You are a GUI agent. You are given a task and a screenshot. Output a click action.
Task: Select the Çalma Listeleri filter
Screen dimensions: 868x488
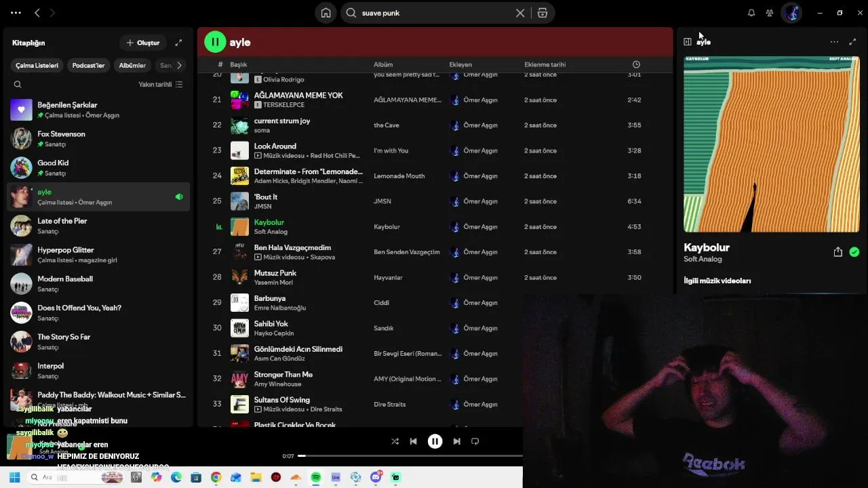tap(37, 66)
